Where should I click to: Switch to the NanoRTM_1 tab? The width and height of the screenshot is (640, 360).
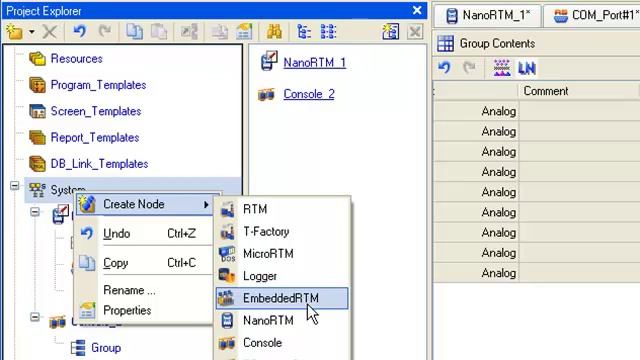click(x=488, y=16)
